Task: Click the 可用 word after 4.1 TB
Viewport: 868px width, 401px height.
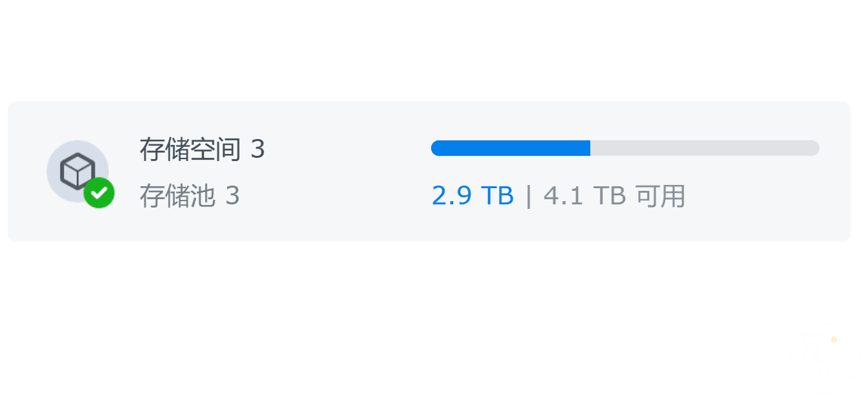Action: pyautogui.click(x=660, y=195)
